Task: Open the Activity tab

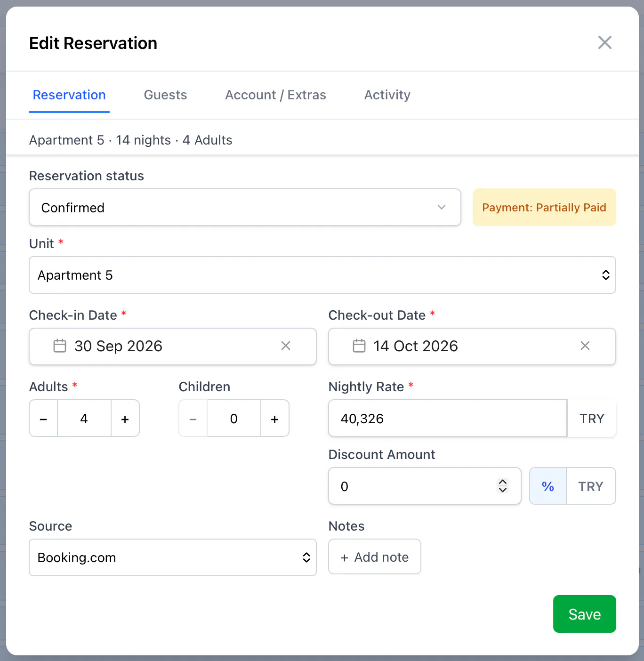Action: pos(387,95)
